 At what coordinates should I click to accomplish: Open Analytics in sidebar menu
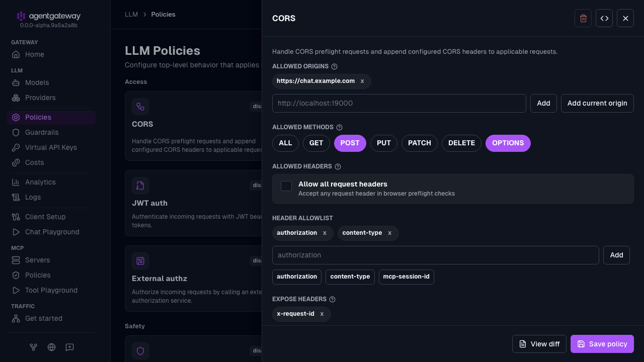coord(51,182)
